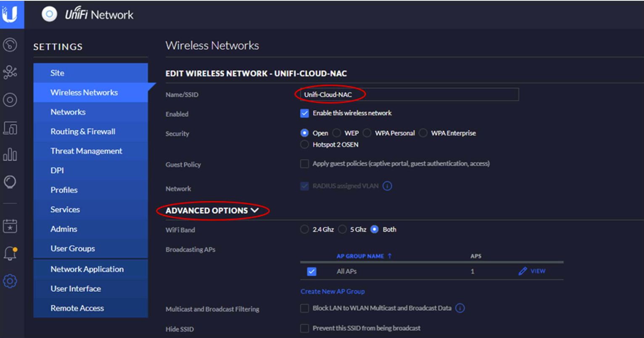Image resolution: width=644 pixels, height=338 pixels.
Task: Open the DPI settings menu
Action: (x=91, y=170)
